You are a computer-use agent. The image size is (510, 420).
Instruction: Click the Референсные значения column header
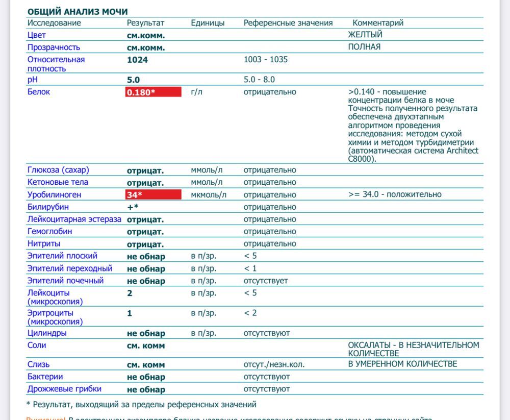[288, 23]
